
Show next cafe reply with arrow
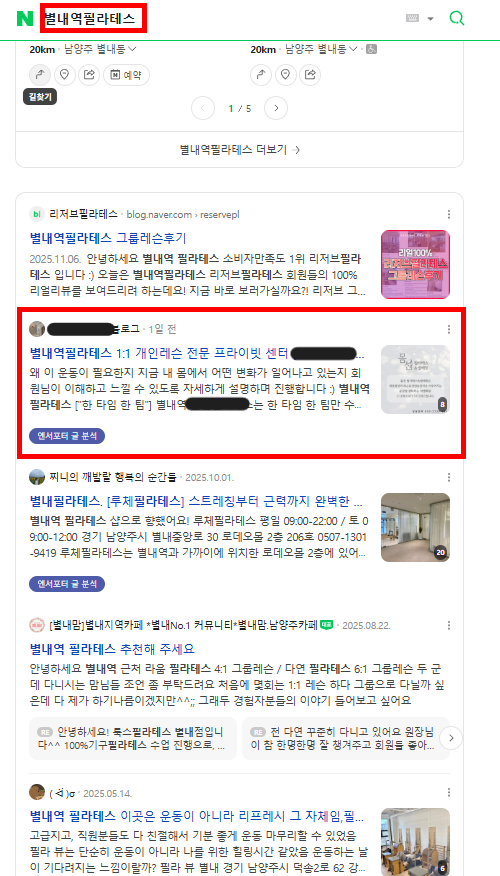coord(451,738)
